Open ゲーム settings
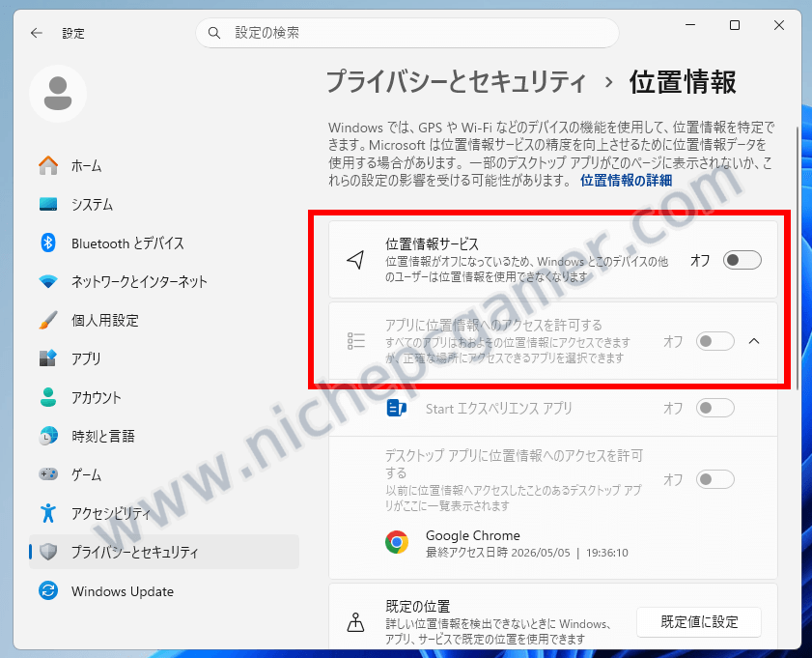 (x=163, y=474)
